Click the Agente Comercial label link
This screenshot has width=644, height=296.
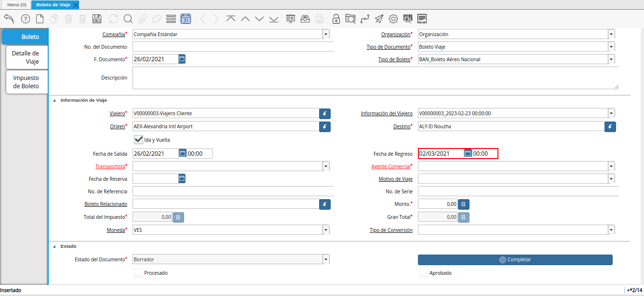(x=390, y=166)
